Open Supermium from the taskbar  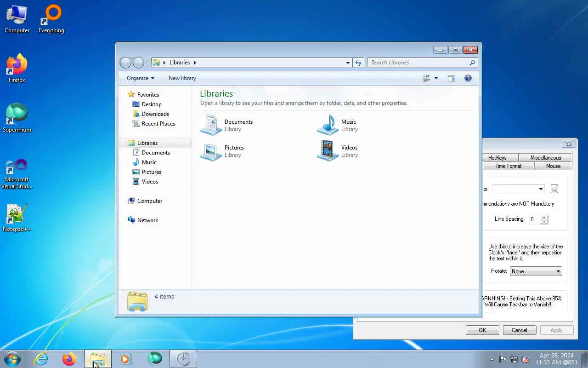tap(155, 359)
